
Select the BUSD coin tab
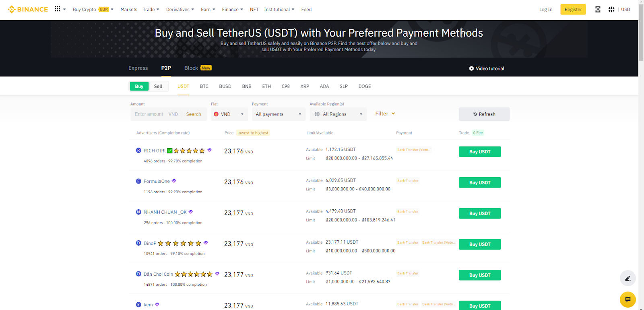click(225, 86)
